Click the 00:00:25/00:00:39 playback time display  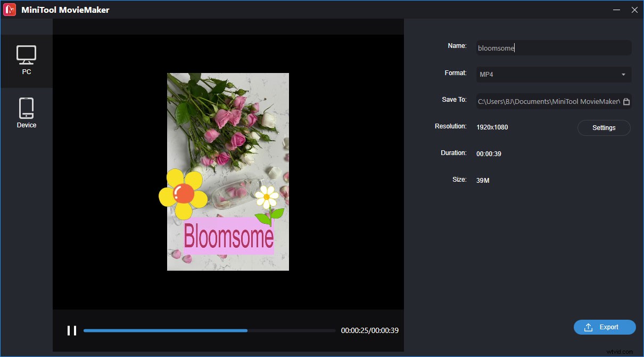(369, 330)
